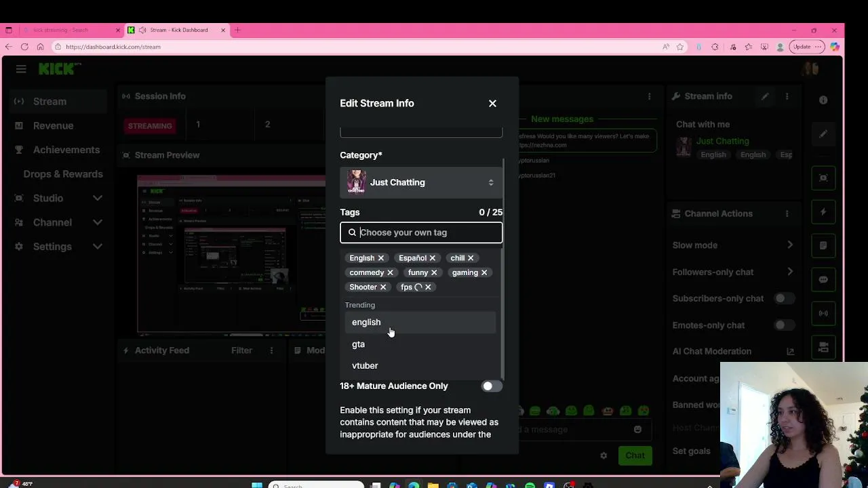Open chat settings gear icon
Viewport: 868px width, 488px height.
pyautogui.click(x=604, y=455)
